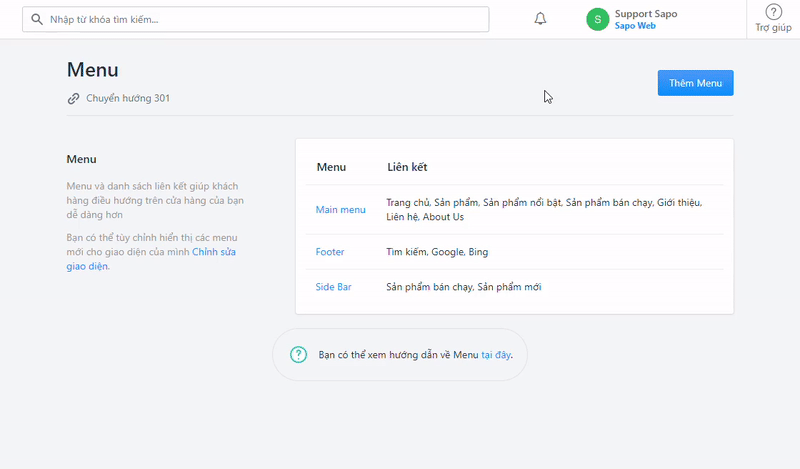The image size is (800, 469).
Task: Click the help question mark icon
Action: click(x=773, y=12)
